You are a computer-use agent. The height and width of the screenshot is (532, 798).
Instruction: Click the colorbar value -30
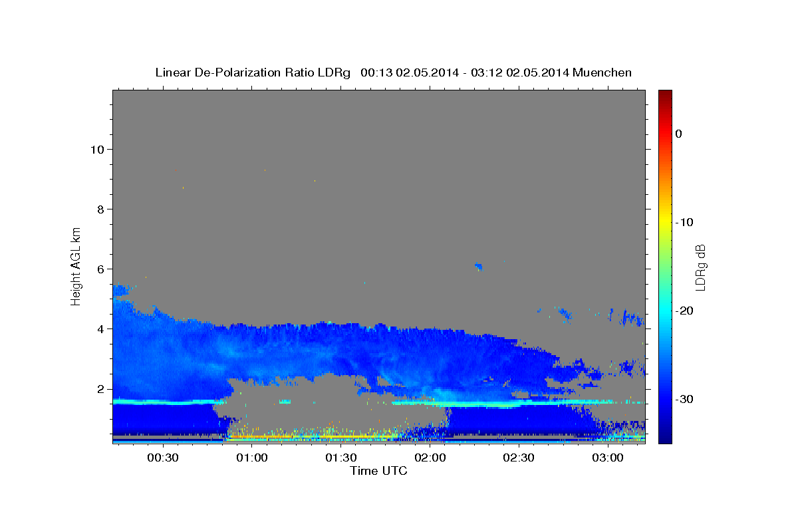click(685, 399)
